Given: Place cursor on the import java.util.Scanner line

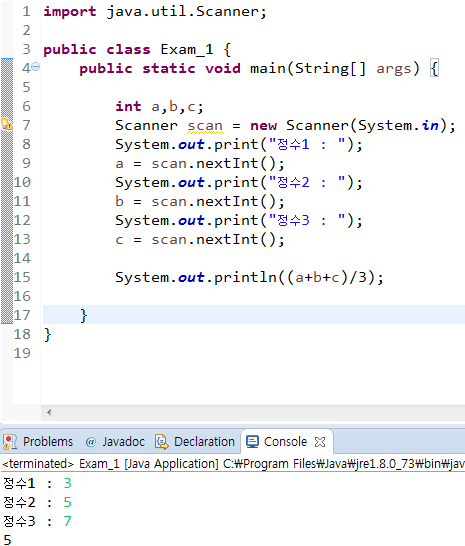Looking at the screenshot, I should [155, 12].
